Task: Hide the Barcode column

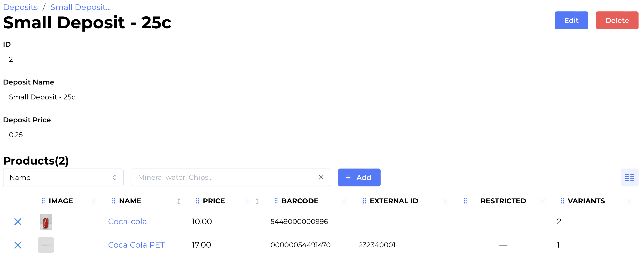Action: [344, 201]
